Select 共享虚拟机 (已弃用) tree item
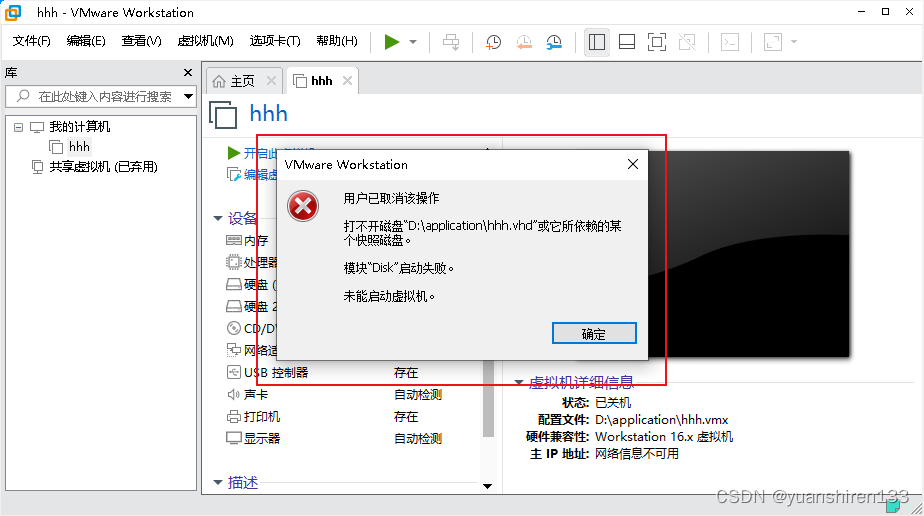 pos(103,167)
